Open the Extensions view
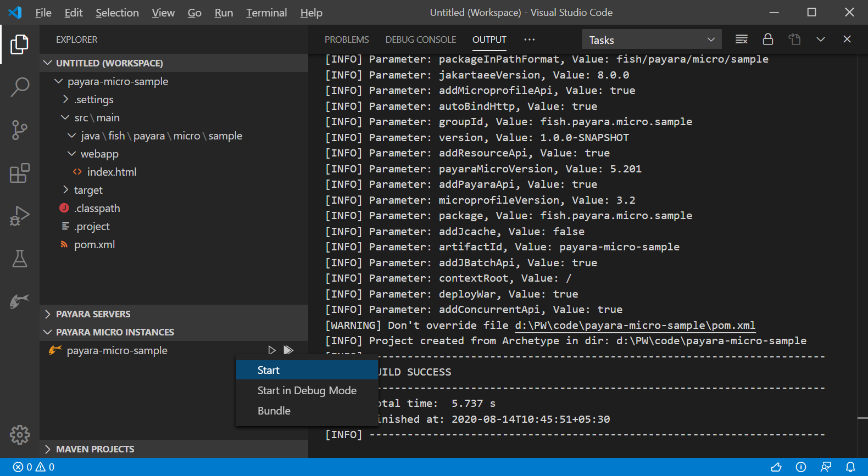This screenshot has height=476, width=868. tap(20, 173)
